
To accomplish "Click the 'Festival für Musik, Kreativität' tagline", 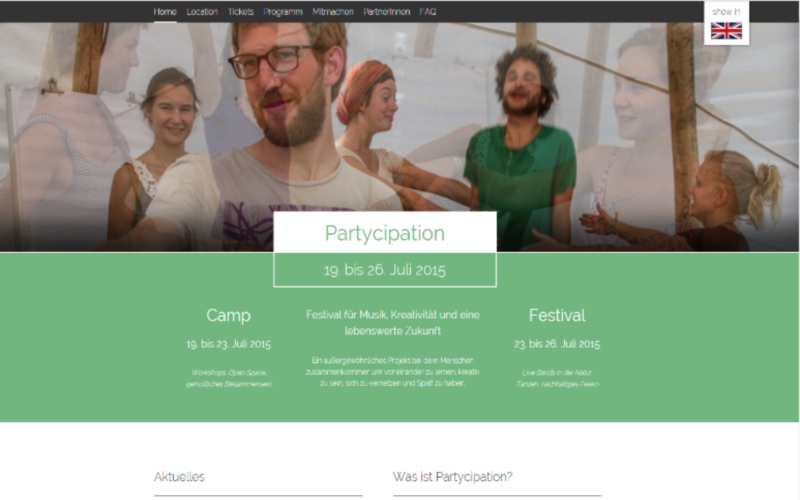I will click(x=392, y=322).
